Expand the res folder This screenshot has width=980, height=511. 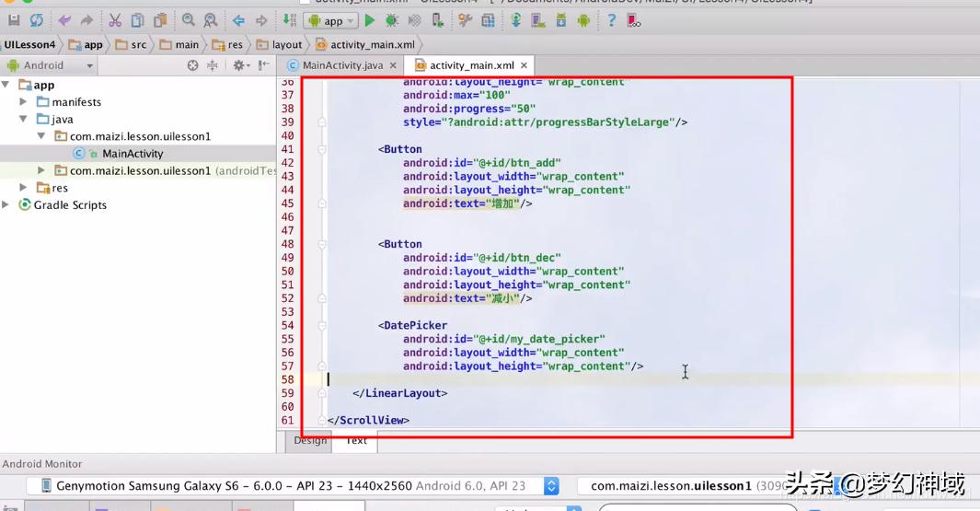point(24,188)
